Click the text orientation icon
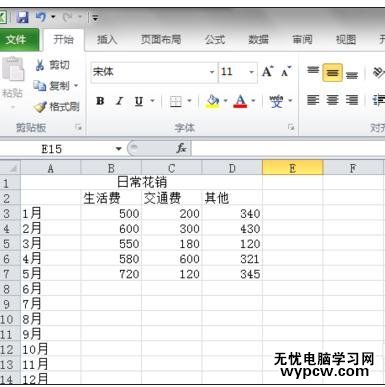Image resolution: width=385 pixels, height=387 pixels. click(378, 72)
